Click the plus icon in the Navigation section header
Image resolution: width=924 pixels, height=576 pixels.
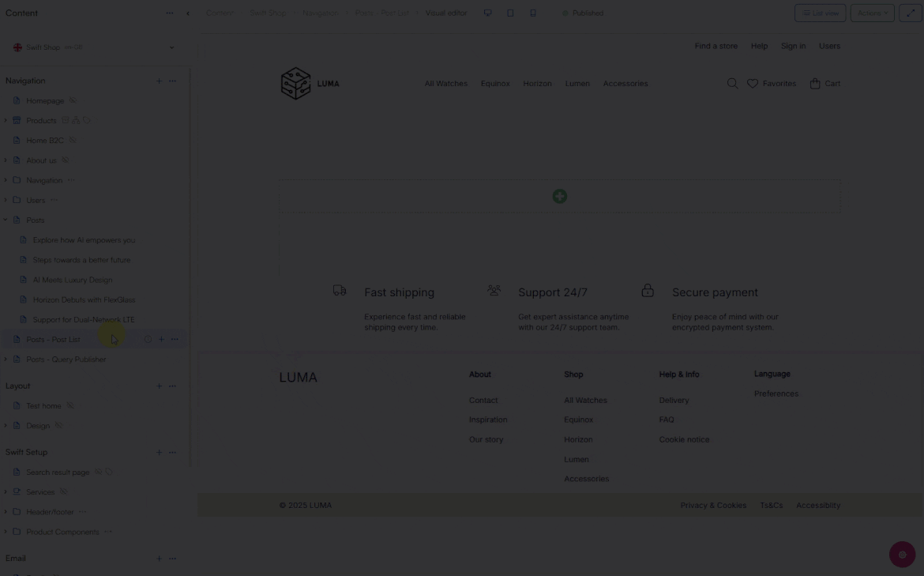pyautogui.click(x=158, y=80)
